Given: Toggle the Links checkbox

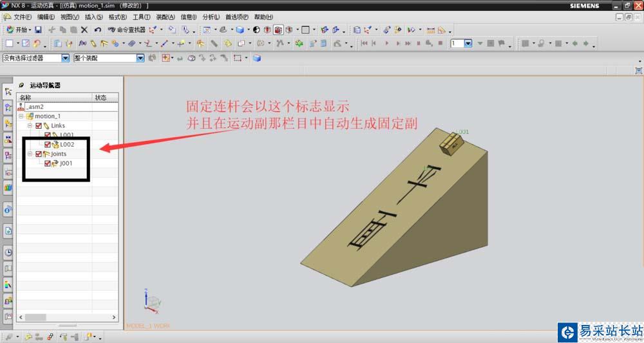Looking at the screenshot, I should tap(39, 125).
